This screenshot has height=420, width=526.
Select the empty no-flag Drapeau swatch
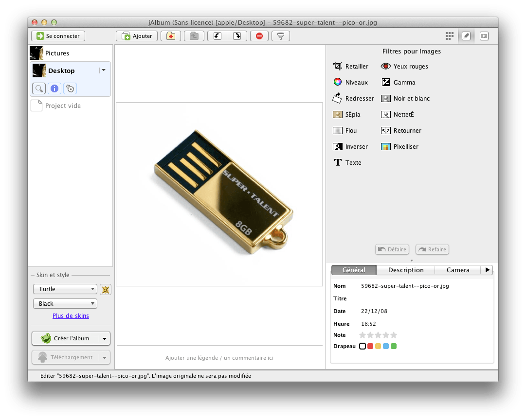pos(363,346)
